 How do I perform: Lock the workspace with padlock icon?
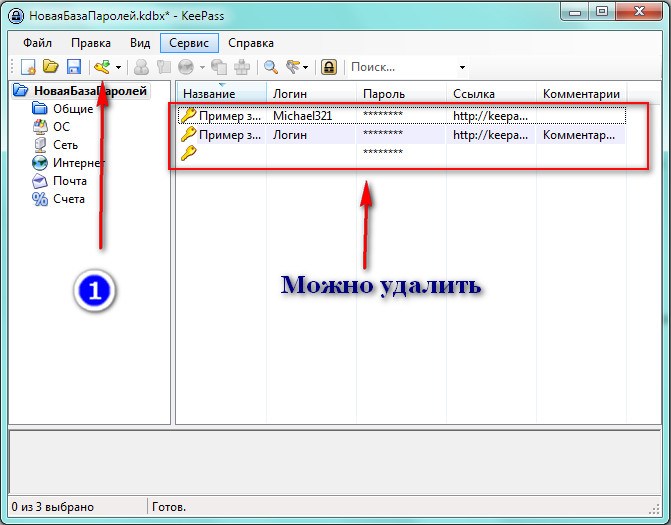(x=329, y=67)
